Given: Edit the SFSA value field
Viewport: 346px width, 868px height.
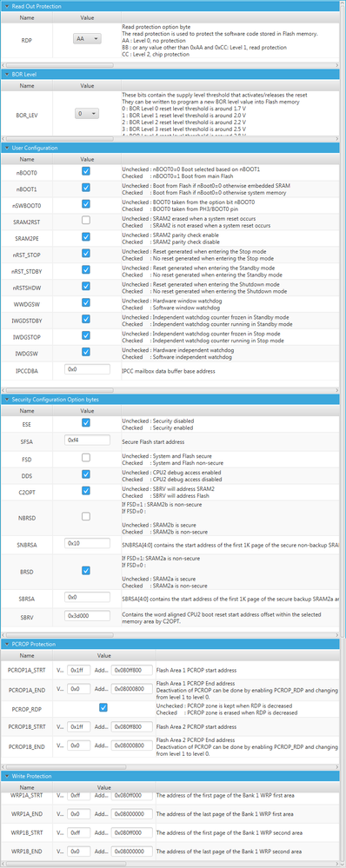Looking at the screenshot, I should pyautogui.click(x=87, y=441).
